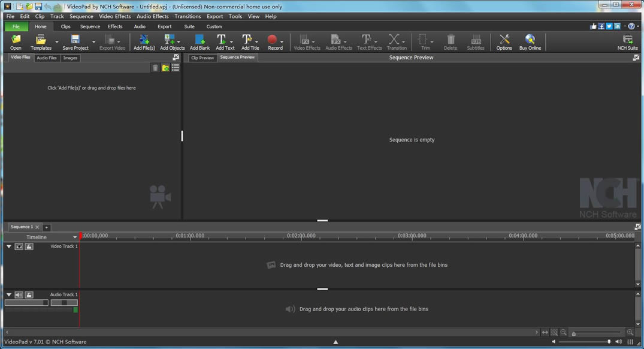Viewport: 644px width, 349px height.
Task: Click the zoom-to-fit timeline arrows icon
Action: (x=545, y=332)
